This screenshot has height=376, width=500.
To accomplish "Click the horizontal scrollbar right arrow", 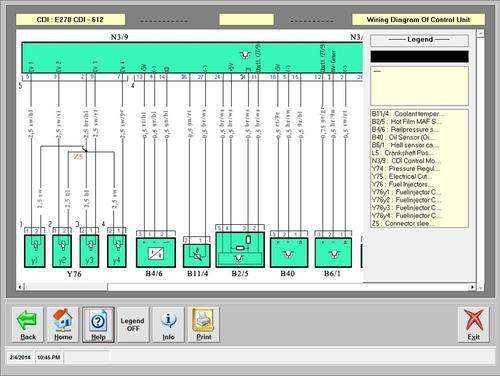I will pos(472,287).
